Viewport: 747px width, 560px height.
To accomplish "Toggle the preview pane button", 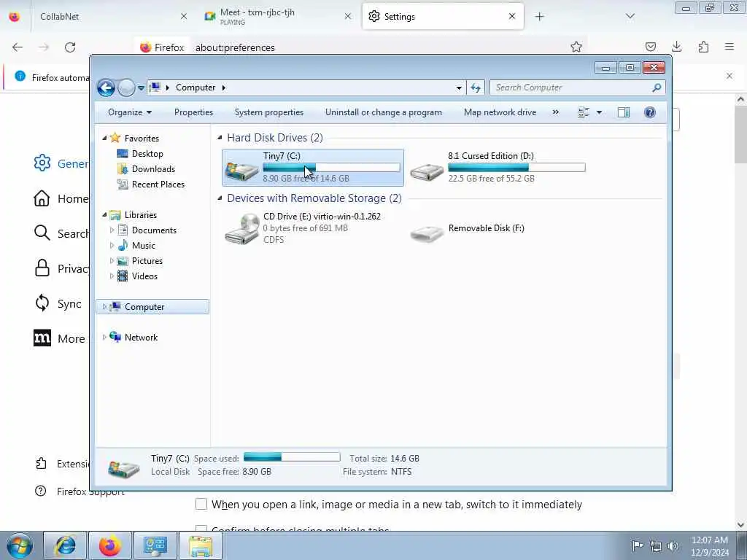I will pos(624,112).
